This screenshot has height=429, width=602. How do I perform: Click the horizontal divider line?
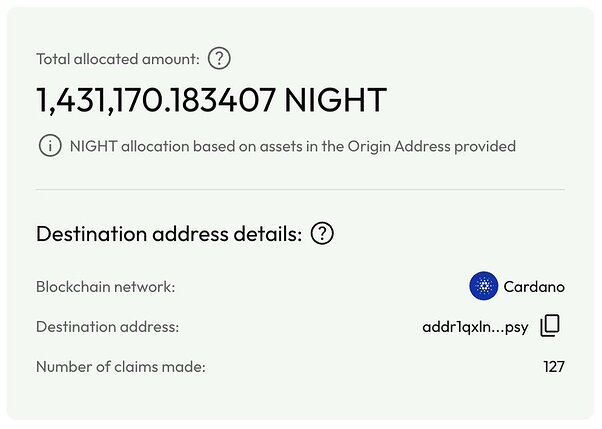[300, 189]
